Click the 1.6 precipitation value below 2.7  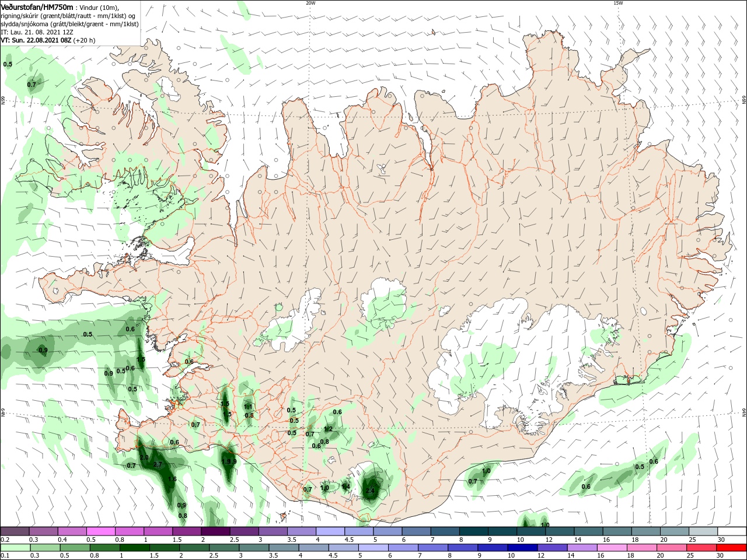(172, 480)
